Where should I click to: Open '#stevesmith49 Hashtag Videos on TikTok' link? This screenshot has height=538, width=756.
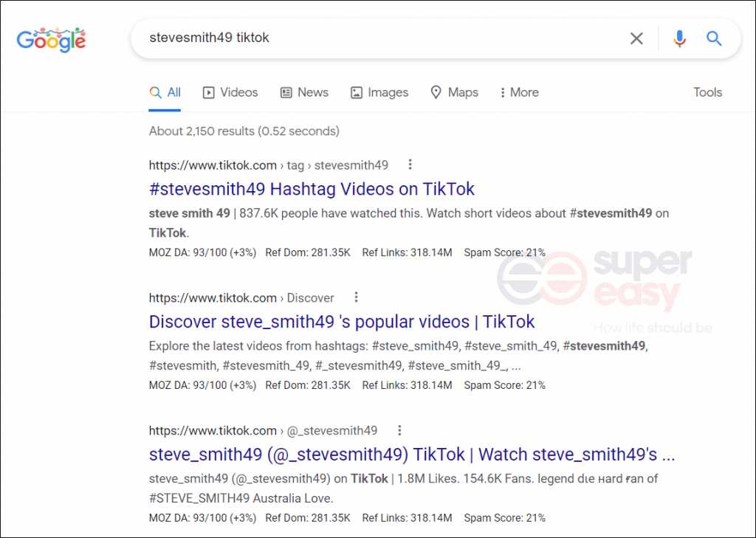click(312, 189)
